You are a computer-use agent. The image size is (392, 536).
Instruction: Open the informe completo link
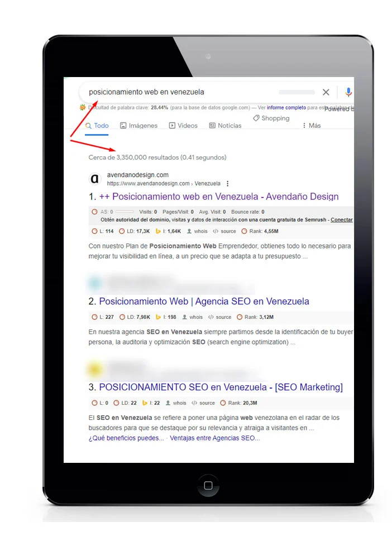[286, 107]
